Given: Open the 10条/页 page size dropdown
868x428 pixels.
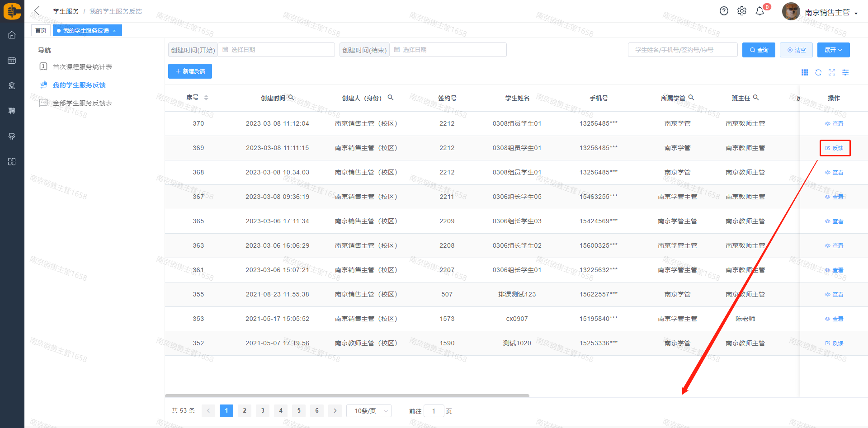Looking at the screenshot, I should click(369, 411).
